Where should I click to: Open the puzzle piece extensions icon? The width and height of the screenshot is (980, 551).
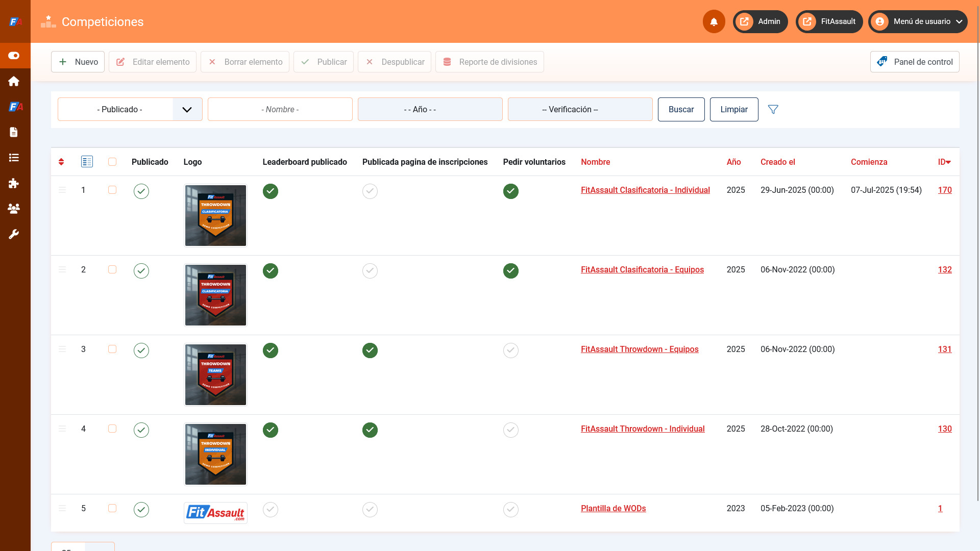pyautogui.click(x=14, y=183)
